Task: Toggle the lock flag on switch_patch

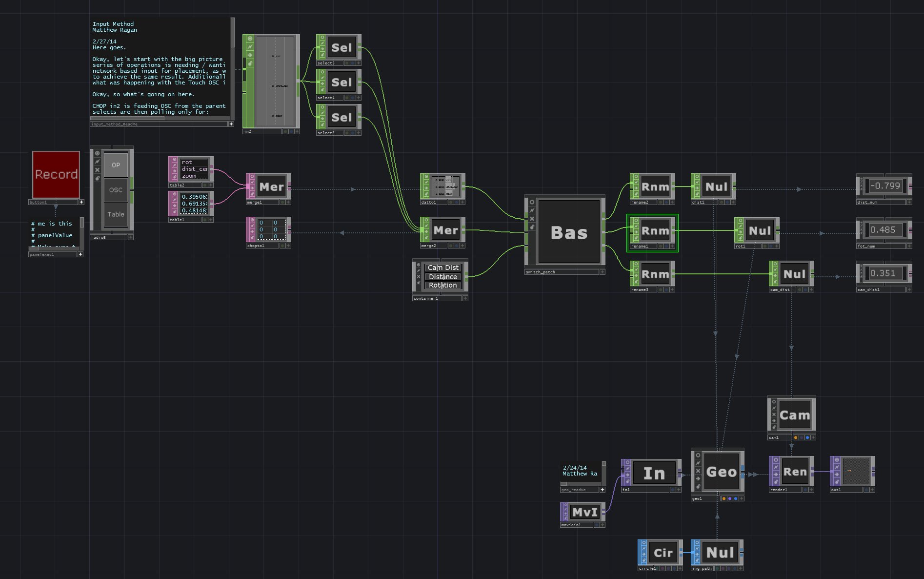Action: pos(532,227)
